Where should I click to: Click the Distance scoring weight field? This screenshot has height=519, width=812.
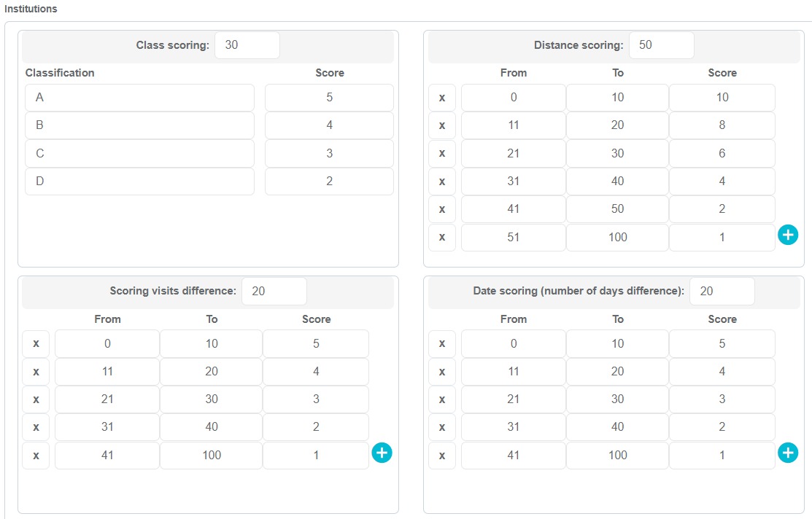(661, 45)
